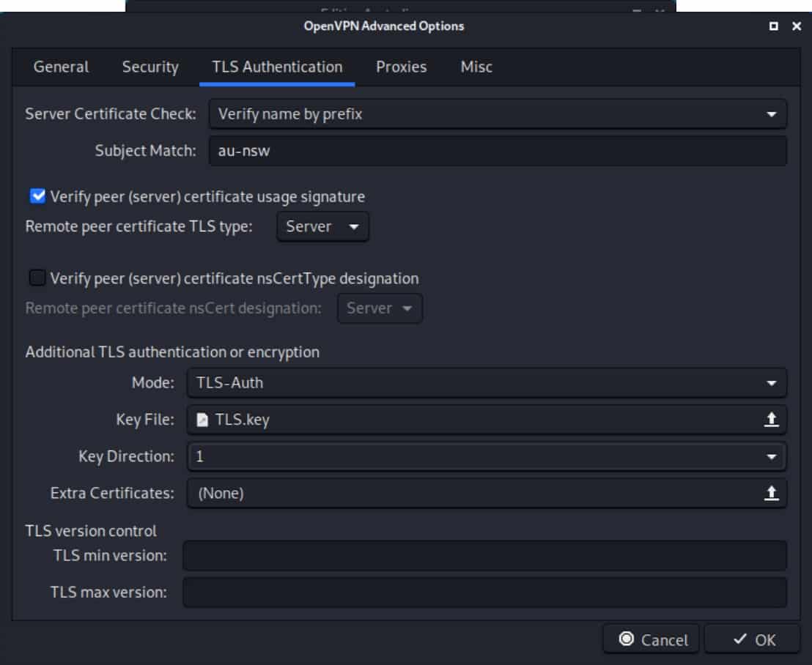Click the Cancel button
The width and height of the screenshot is (812, 665).
[651, 639]
